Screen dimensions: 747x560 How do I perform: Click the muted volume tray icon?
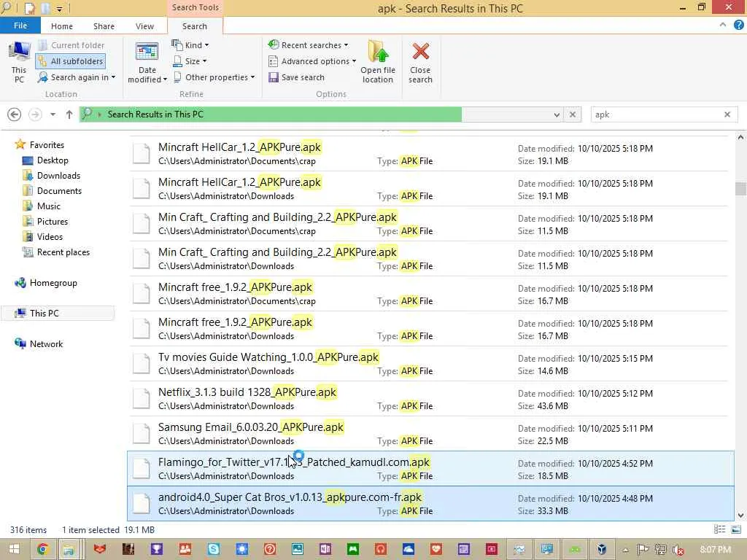678,550
